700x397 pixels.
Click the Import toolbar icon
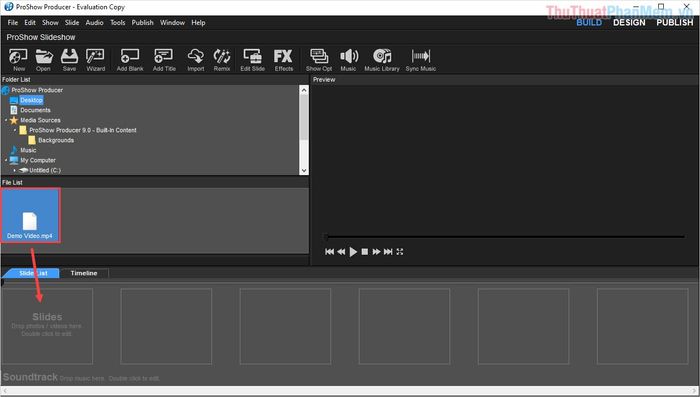(x=196, y=60)
